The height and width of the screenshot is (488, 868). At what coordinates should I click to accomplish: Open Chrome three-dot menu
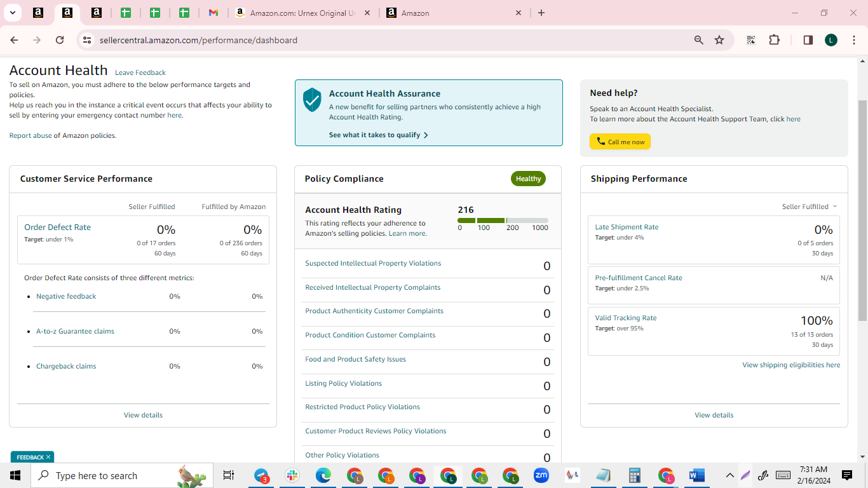(x=854, y=40)
